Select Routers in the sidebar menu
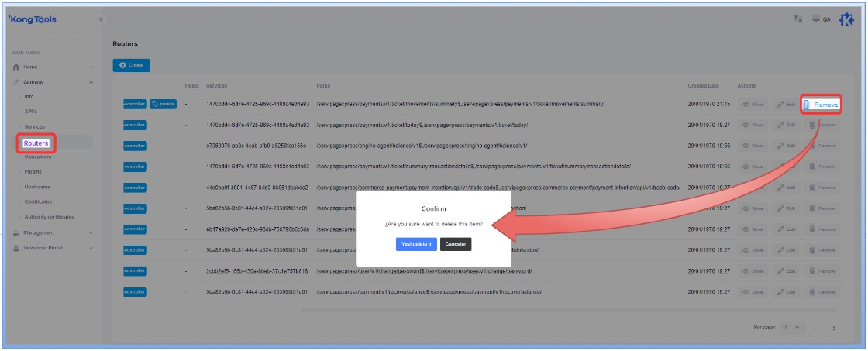The width and height of the screenshot is (868, 351). (x=36, y=143)
